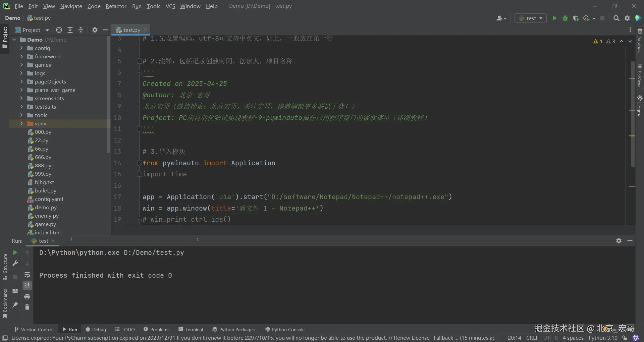The height and width of the screenshot is (342, 644).
Task: Open the Tools menu
Action: pyautogui.click(x=153, y=6)
